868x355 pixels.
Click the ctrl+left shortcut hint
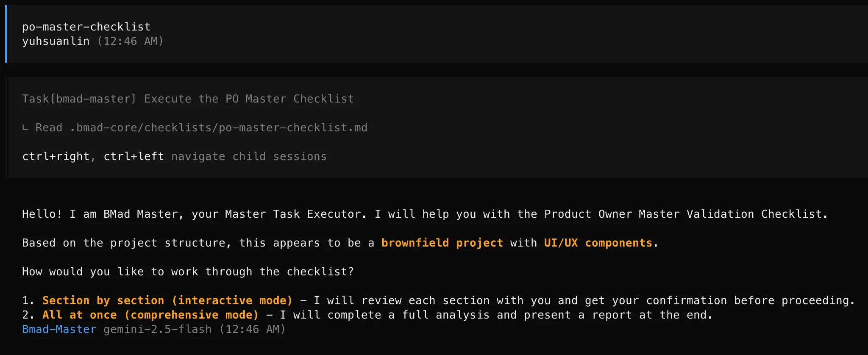point(134,156)
